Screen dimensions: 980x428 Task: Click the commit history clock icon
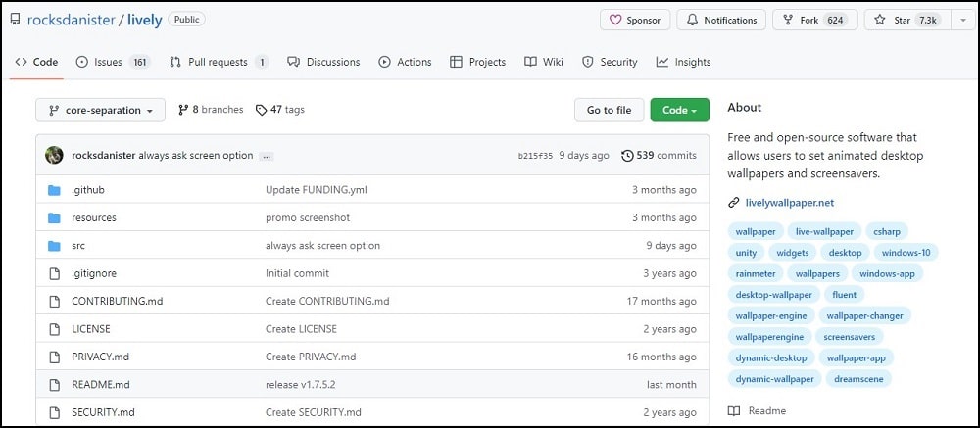tap(627, 156)
